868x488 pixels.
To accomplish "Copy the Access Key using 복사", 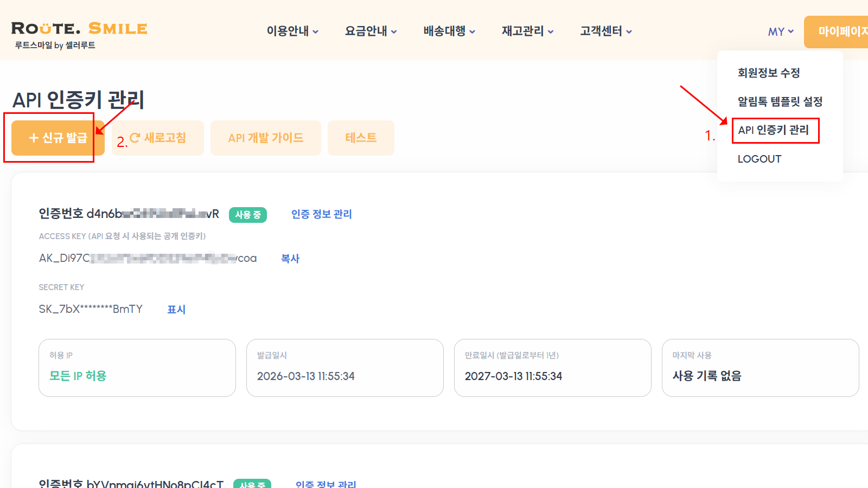I will tap(290, 259).
